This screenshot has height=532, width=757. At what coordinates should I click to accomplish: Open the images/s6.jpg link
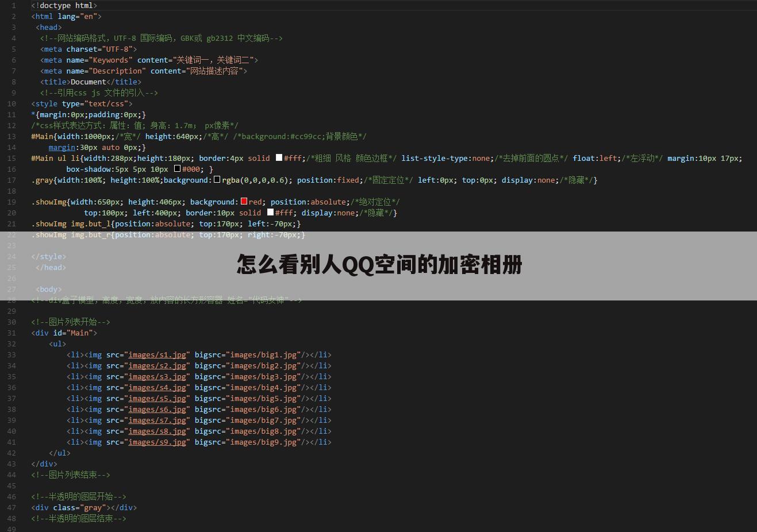pos(157,409)
